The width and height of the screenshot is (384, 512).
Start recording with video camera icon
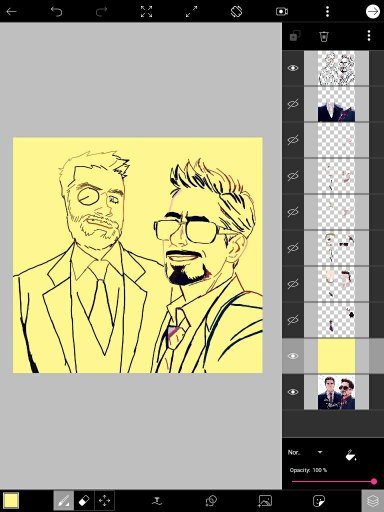(x=282, y=12)
